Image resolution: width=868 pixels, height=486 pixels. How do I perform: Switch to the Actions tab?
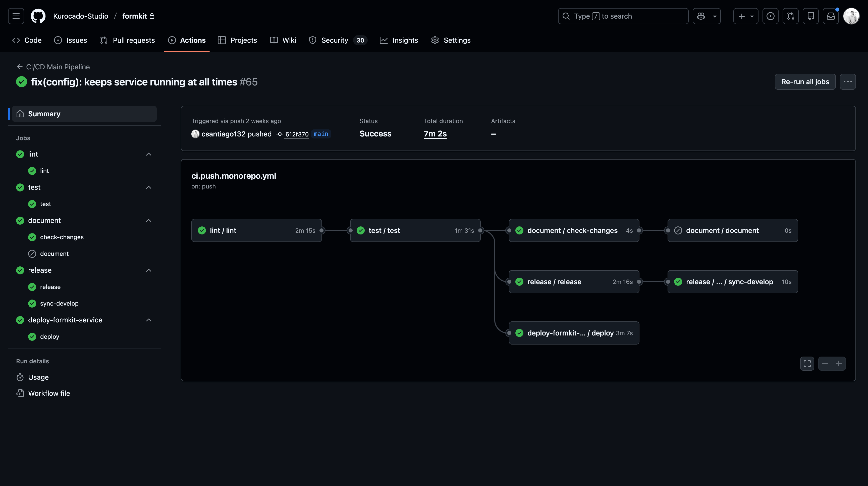pos(187,40)
